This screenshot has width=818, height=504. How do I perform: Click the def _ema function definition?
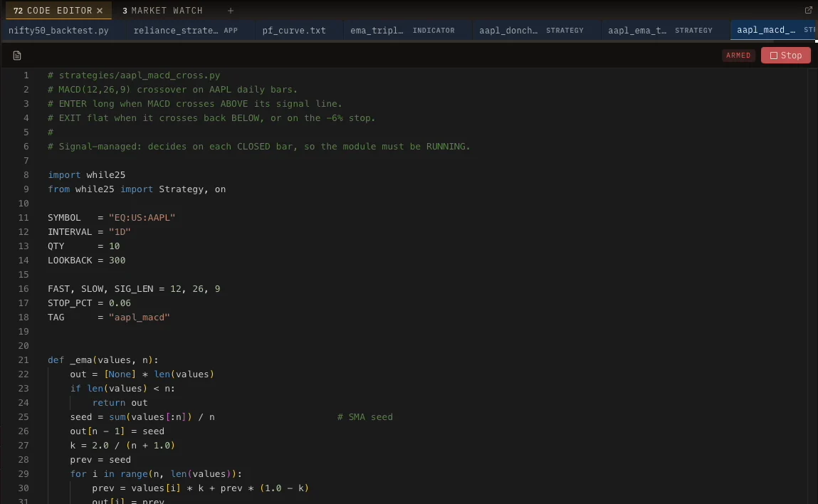103,360
